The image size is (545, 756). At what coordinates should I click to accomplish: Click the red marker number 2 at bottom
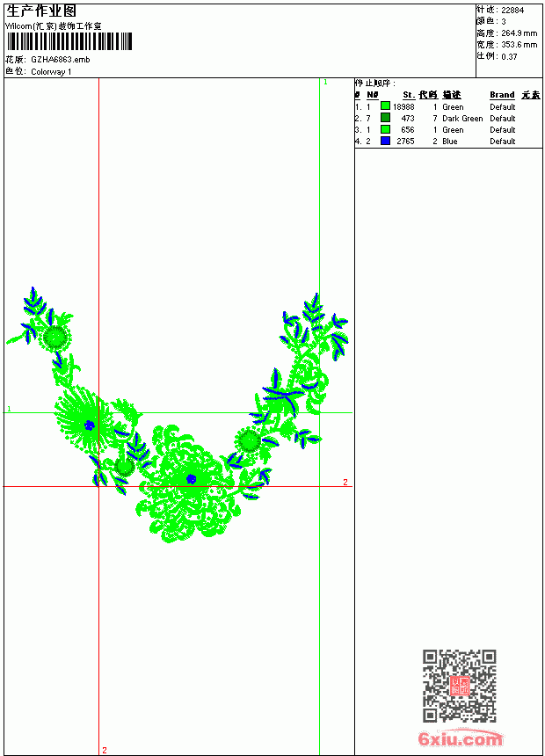(x=105, y=750)
